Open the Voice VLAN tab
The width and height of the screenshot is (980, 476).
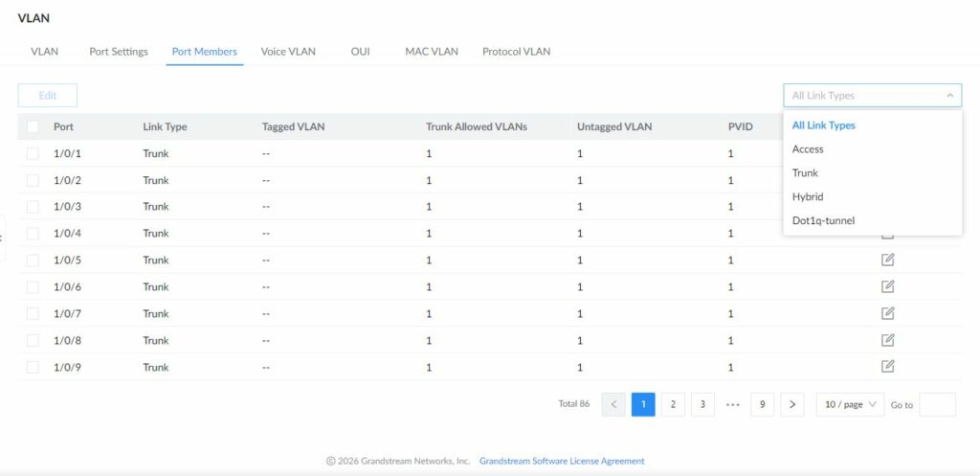click(x=288, y=52)
